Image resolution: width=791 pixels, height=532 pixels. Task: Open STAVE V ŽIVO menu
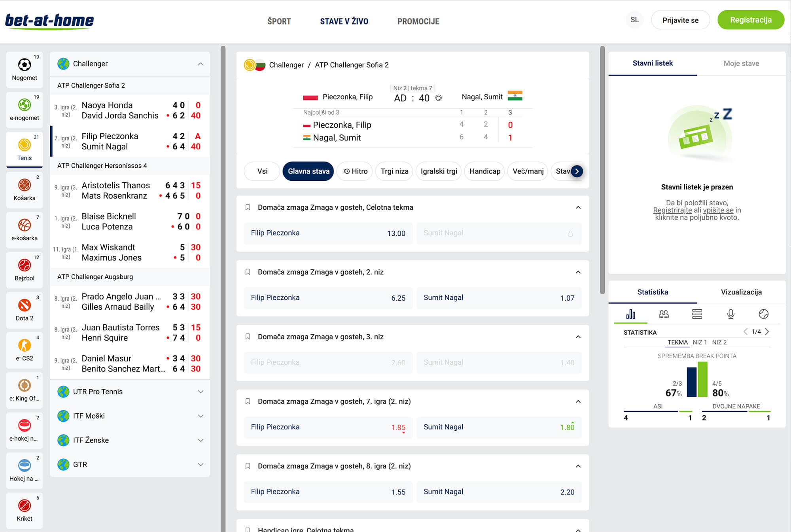pyautogui.click(x=344, y=21)
